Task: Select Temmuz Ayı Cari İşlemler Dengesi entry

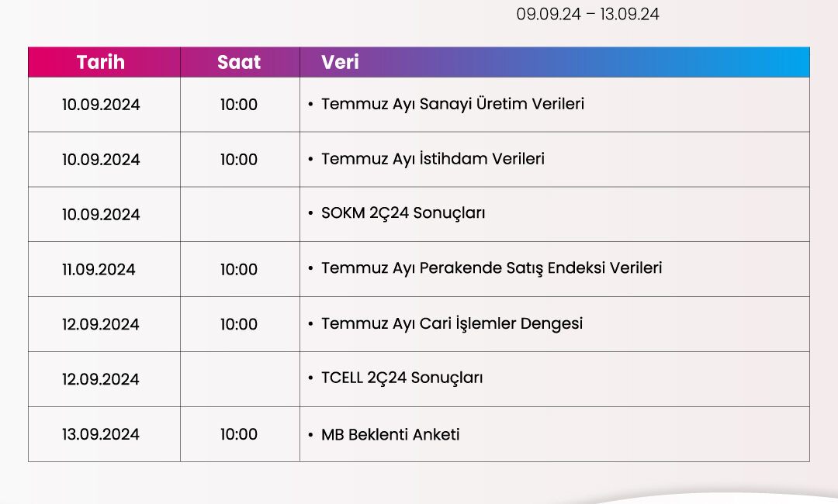Action: (452, 324)
